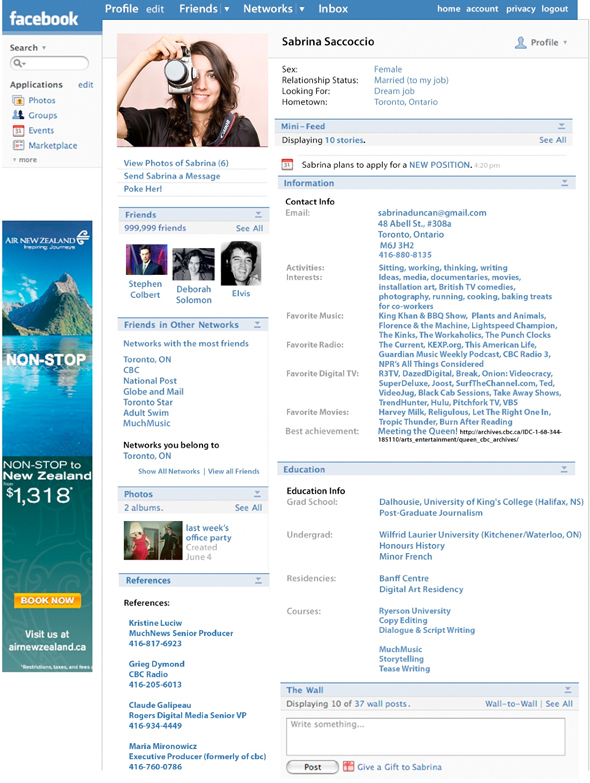
Task: Click See All in Mini-Feed
Action: (553, 140)
